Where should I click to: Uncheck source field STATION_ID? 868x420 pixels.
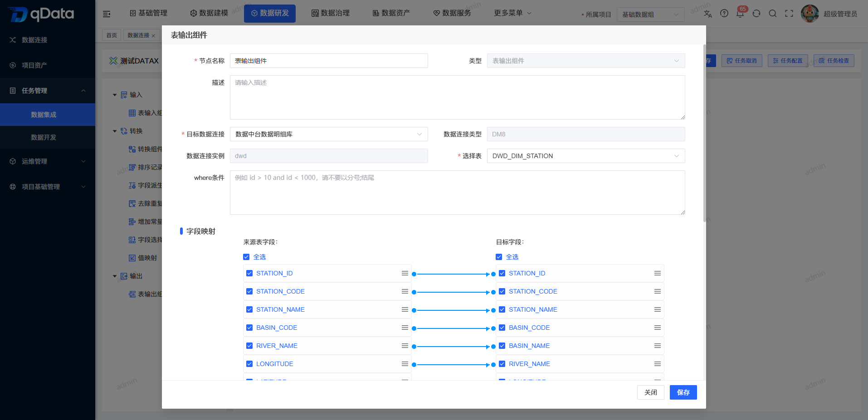[x=249, y=273]
